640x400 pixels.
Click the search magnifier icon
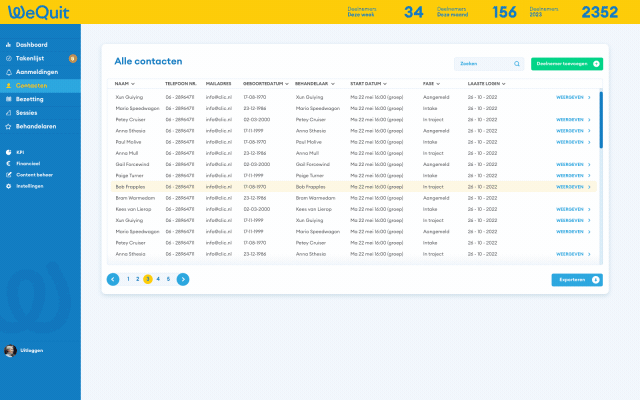pos(517,64)
